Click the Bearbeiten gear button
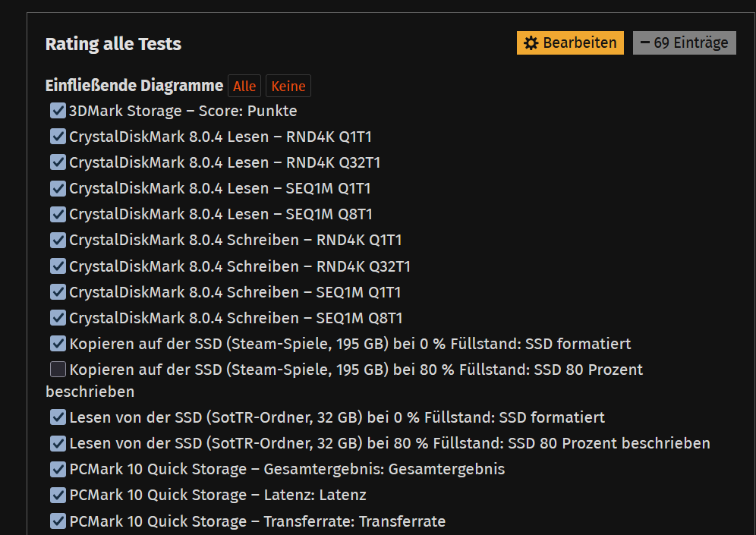756x535 pixels. [570, 43]
